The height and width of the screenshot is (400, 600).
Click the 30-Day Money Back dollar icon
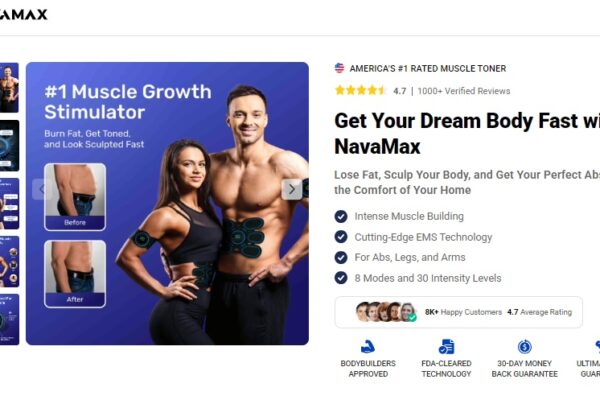tap(524, 346)
